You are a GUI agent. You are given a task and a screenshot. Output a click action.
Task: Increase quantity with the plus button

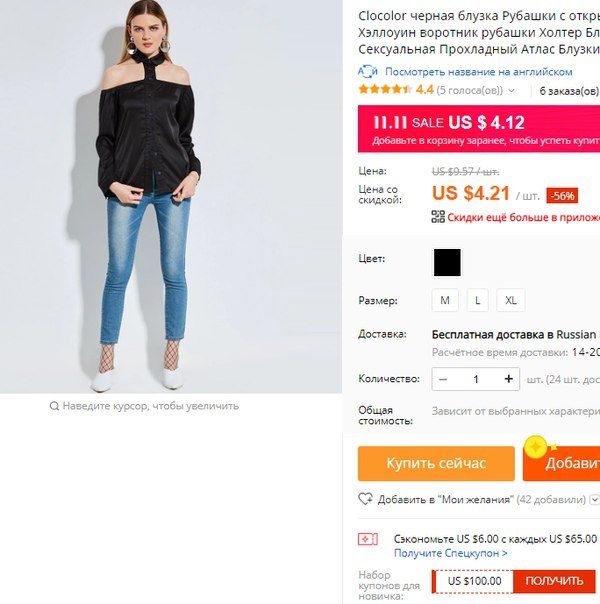(509, 379)
